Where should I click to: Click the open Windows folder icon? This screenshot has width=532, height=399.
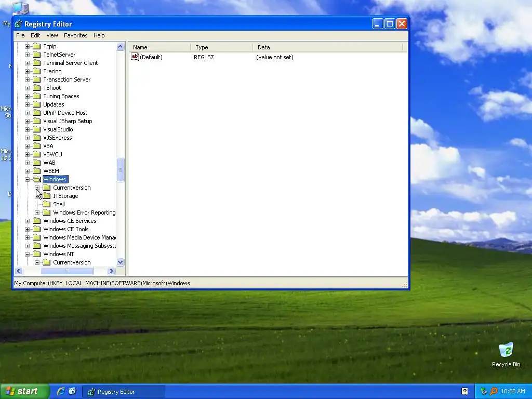[x=37, y=179]
